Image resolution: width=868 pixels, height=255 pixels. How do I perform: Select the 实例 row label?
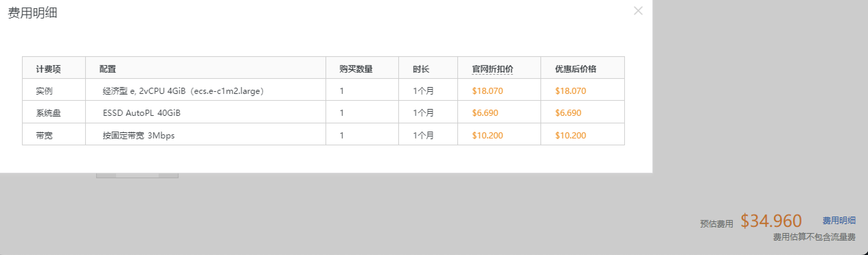point(44,91)
